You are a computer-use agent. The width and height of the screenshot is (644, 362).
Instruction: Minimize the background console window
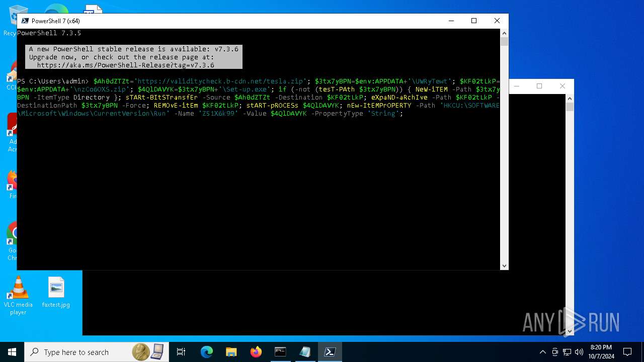(517, 86)
